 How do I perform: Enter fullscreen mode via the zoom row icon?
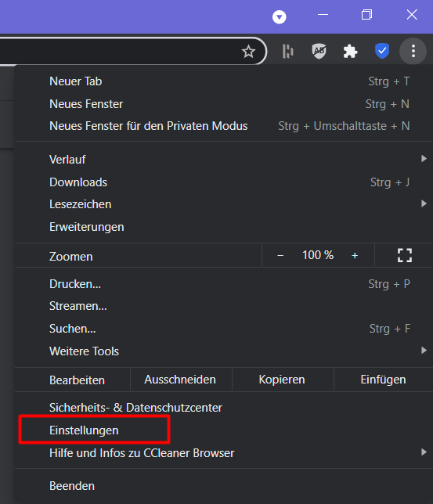(x=404, y=255)
